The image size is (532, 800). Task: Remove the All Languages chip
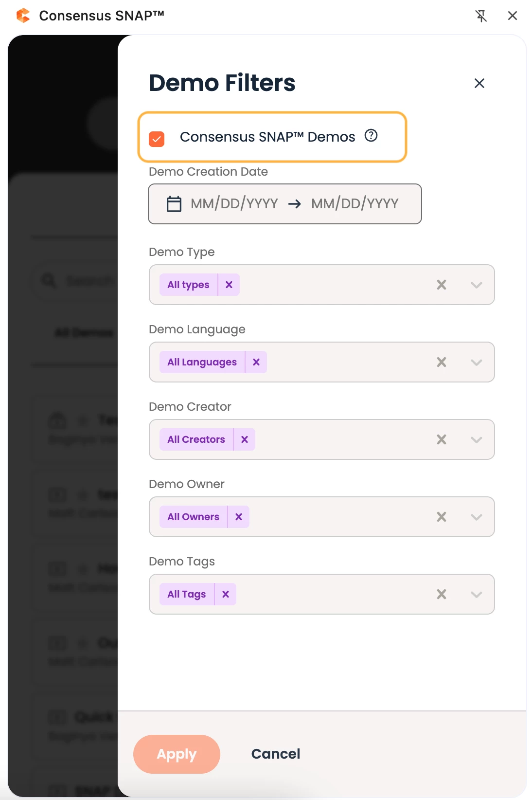[256, 362]
